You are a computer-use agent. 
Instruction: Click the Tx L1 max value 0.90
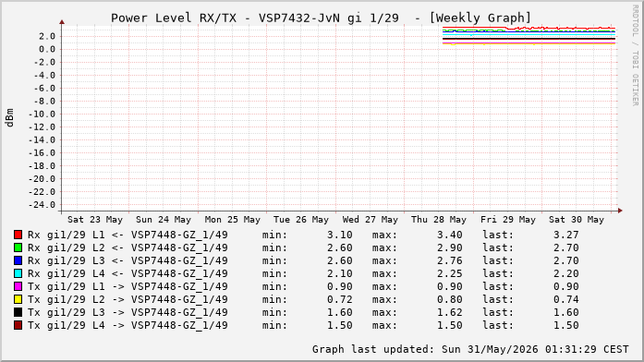click(450, 286)
